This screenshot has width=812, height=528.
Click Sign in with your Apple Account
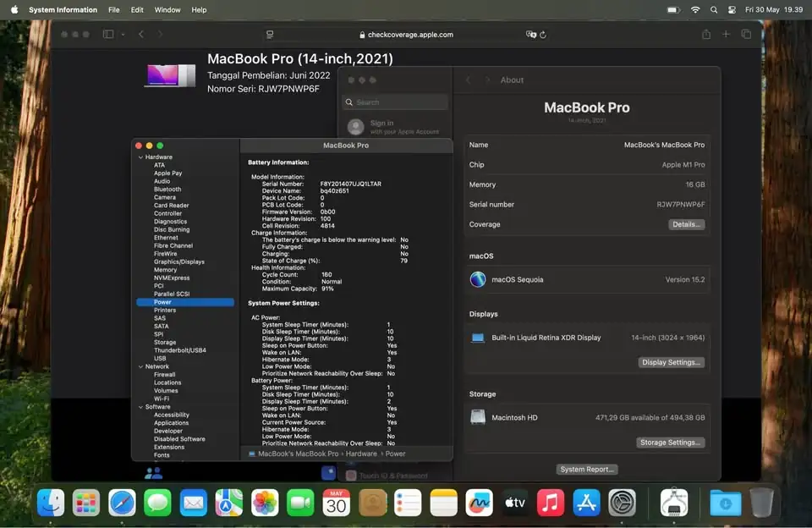pos(395,127)
